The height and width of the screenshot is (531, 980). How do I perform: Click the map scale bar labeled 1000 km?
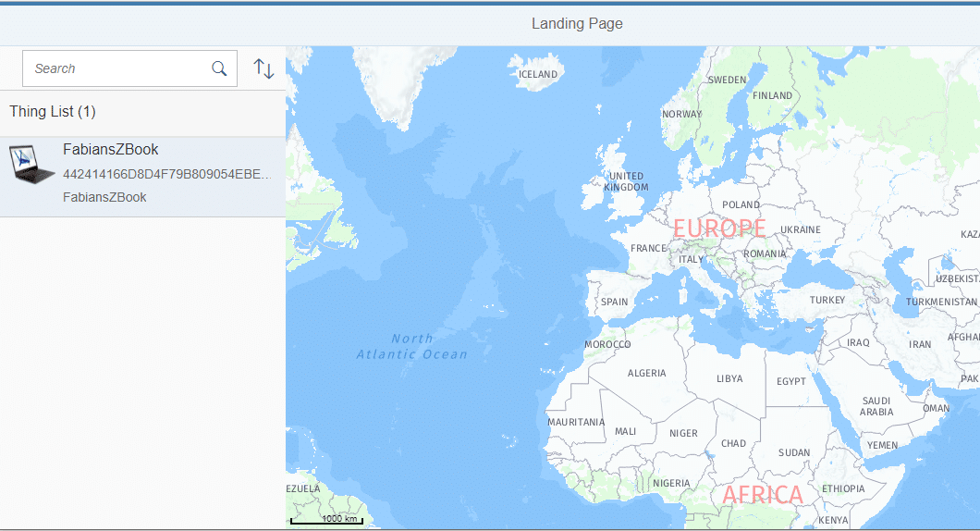click(x=326, y=520)
